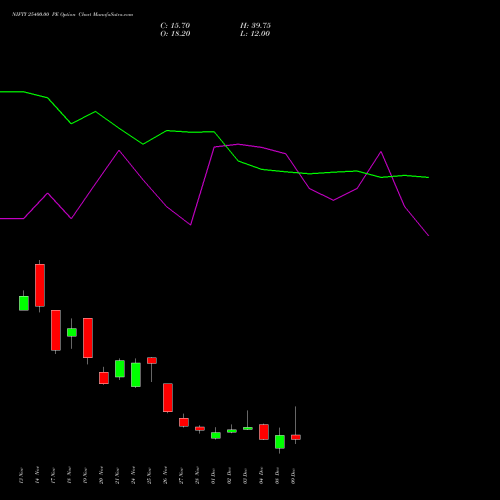The height and width of the screenshot is (500, 500).
Task: Click the 09 Dec date label
Action: click(x=294, y=476)
